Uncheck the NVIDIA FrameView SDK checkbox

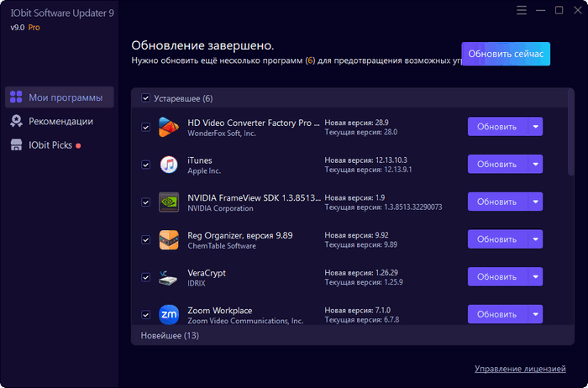(x=145, y=202)
